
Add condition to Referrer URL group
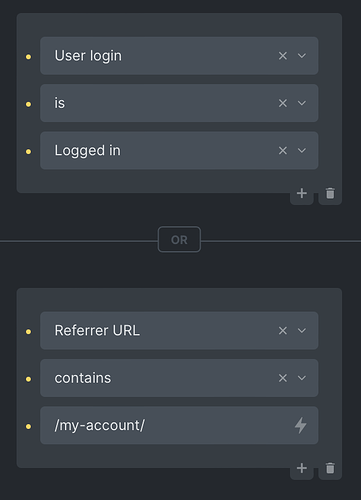click(x=302, y=468)
